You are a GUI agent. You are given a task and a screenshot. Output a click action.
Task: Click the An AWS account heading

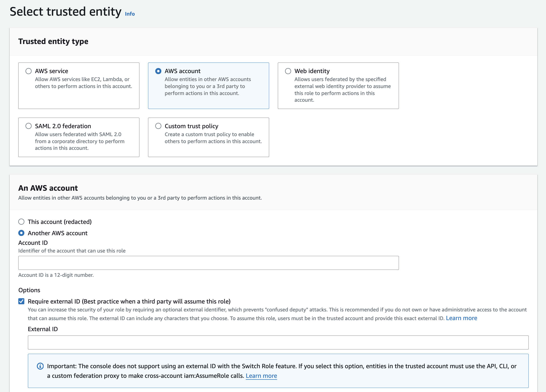coord(48,188)
